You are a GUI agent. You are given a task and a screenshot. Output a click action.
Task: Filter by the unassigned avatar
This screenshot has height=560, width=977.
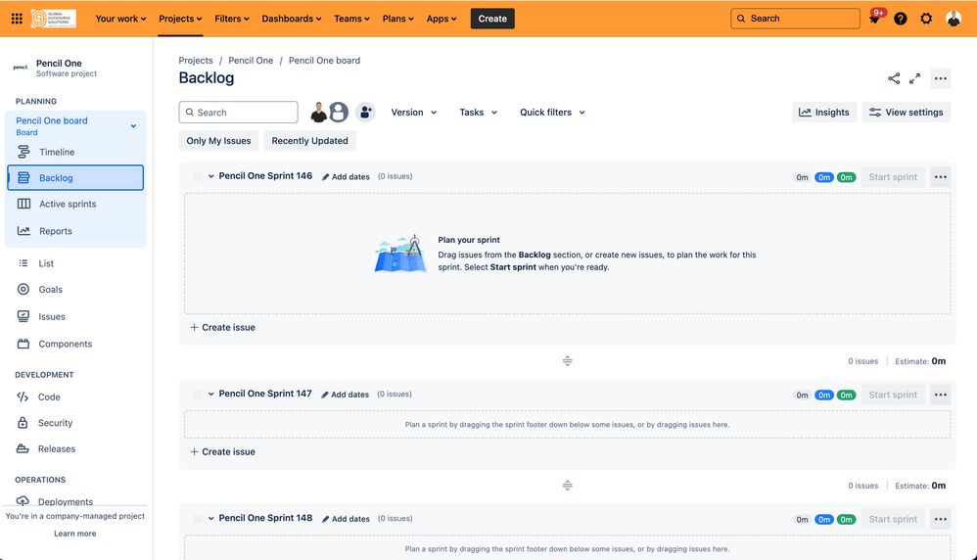(x=339, y=113)
